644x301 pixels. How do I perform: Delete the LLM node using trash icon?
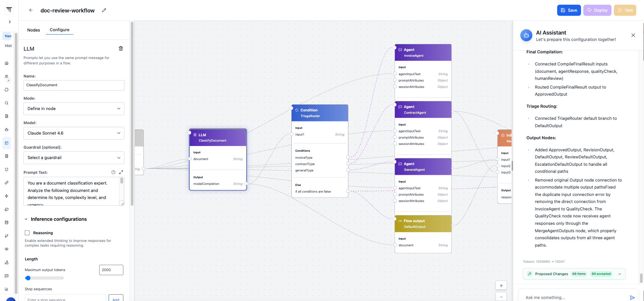click(x=121, y=49)
